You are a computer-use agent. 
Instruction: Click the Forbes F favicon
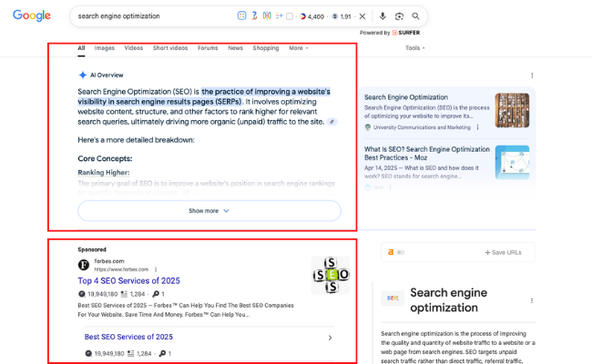[84, 265]
